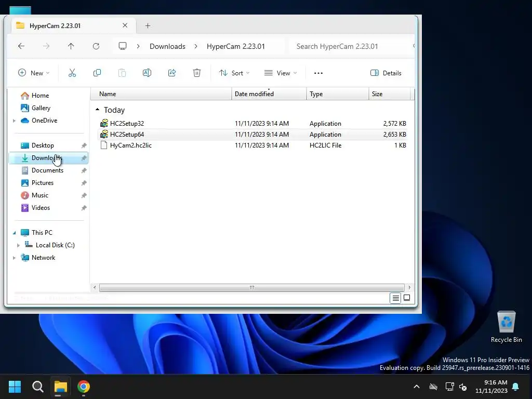532x399 pixels.
Task: Open the Sort dropdown menu
Action: point(234,73)
